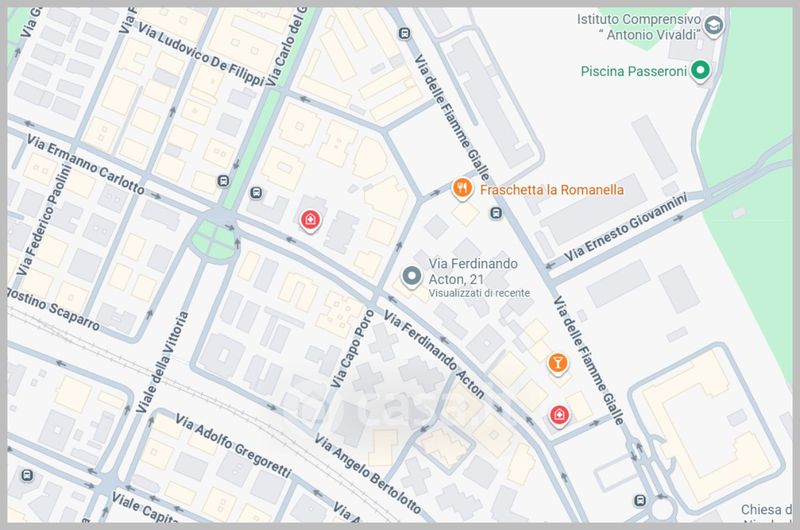Click the Via Angelo Bertolotto street label

click(368, 474)
